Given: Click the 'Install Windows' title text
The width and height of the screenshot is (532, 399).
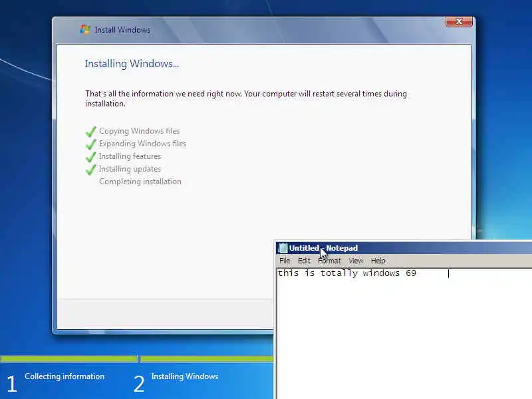Looking at the screenshot, I should tap(122, 30).
